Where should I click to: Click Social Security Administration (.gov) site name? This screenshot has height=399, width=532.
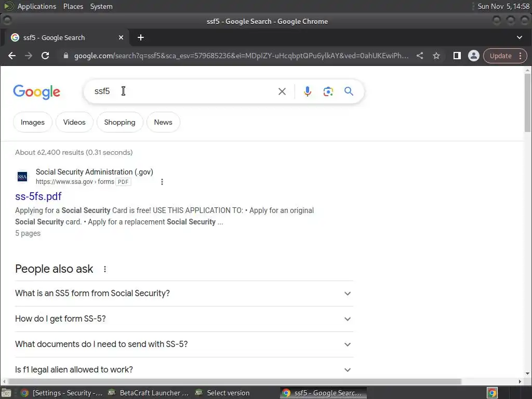[95, 172]
